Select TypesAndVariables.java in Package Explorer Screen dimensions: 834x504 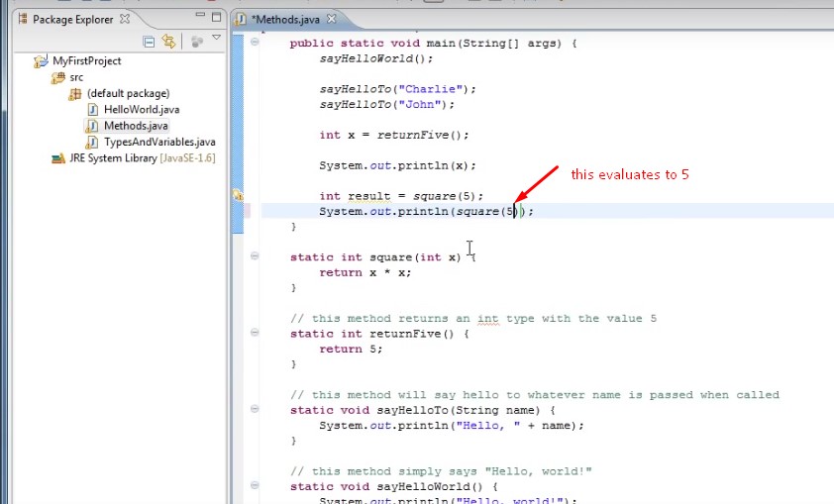point(158,143)
